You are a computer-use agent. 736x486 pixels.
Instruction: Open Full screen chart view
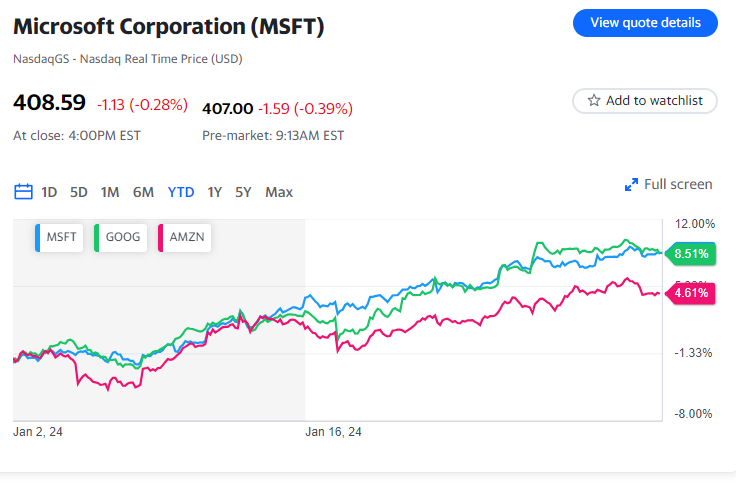coord(677,184)
